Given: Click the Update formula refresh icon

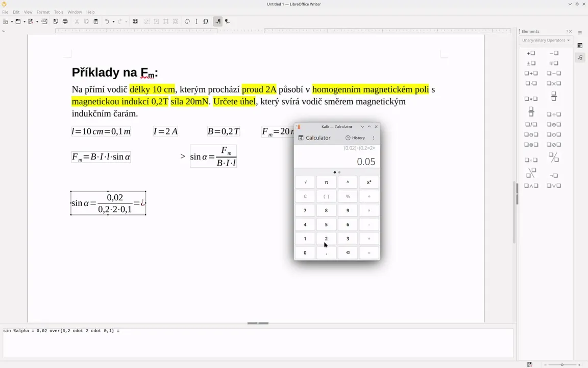Looking at the screenshot, I should click(x=187, y=21).
